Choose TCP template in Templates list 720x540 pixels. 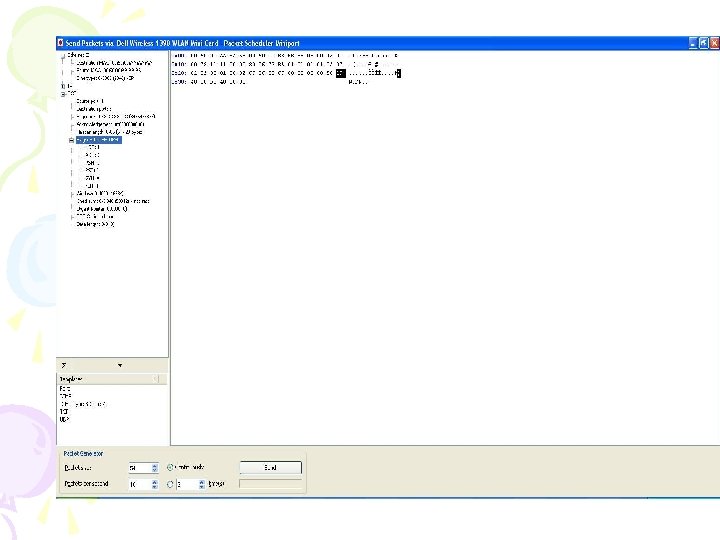pos(64,412)
